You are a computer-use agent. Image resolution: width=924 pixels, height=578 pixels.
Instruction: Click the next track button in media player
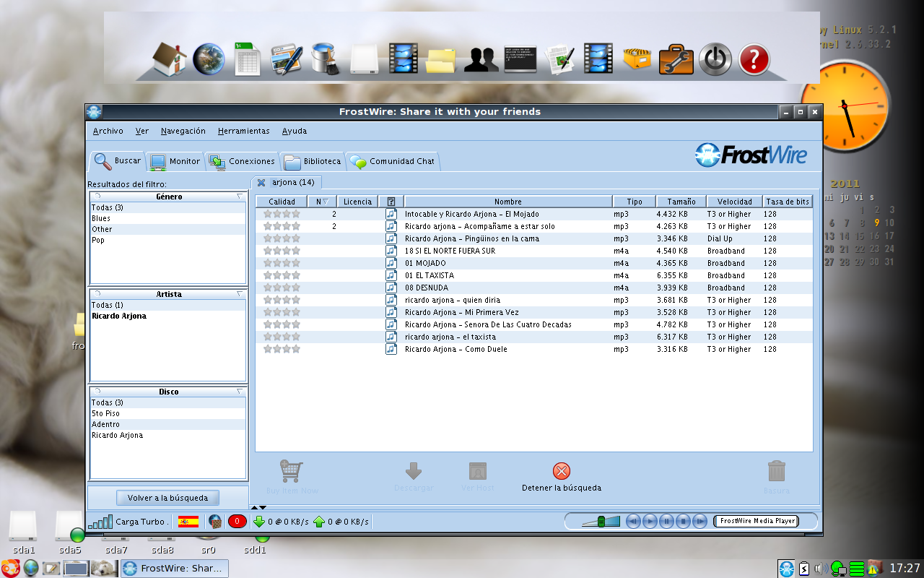pyautogui.click(x=699, y=521)
